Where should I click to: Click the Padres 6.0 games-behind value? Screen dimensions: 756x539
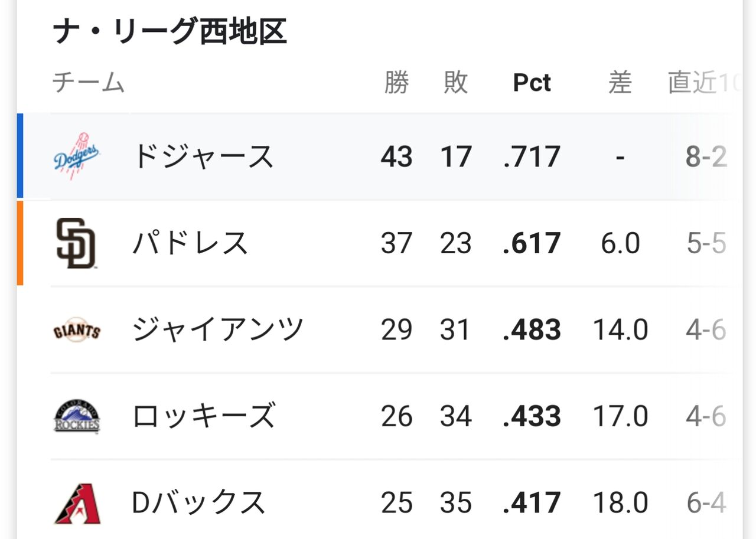620,243
